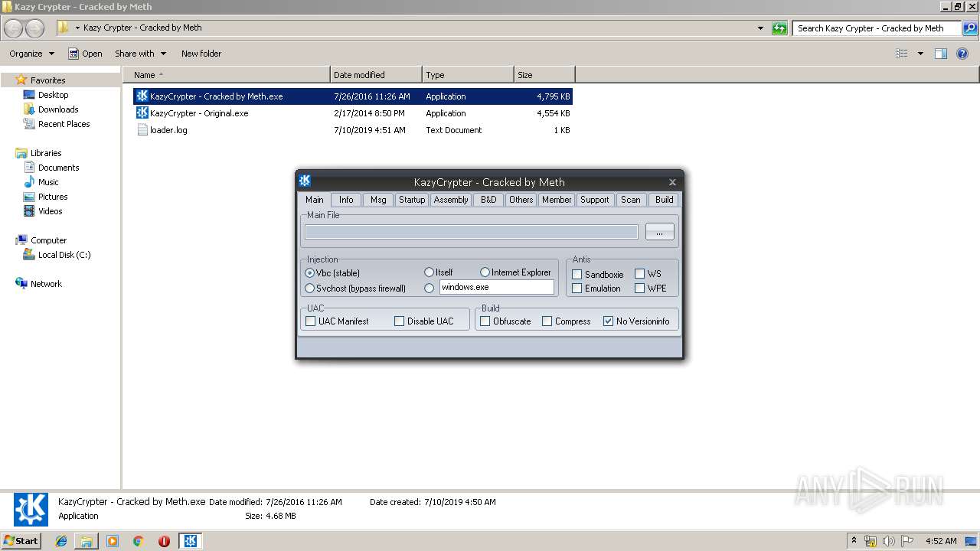The height and width of the screenshot is (551, 980).
Task: Enable Emulation anti check
Action: click(x=577, y=289)
